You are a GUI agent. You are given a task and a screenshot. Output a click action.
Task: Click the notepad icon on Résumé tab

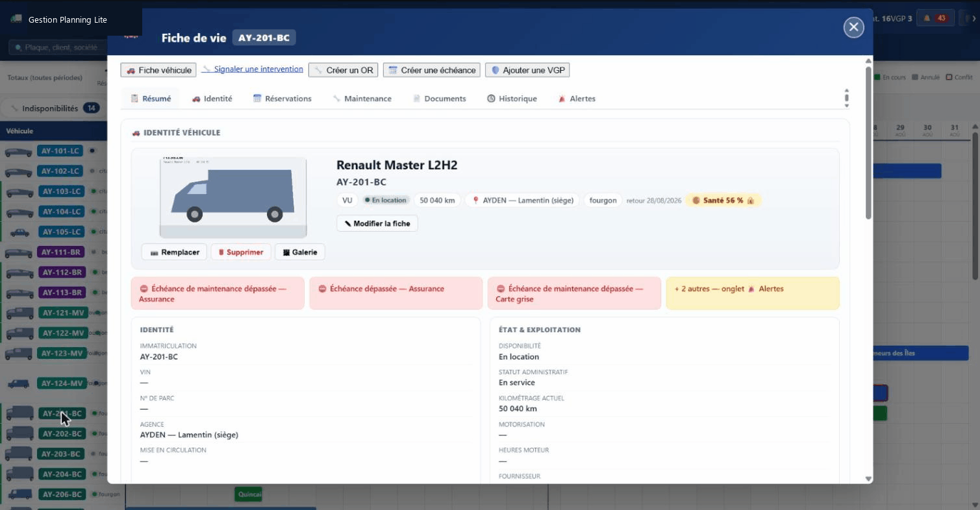(134, 99)
